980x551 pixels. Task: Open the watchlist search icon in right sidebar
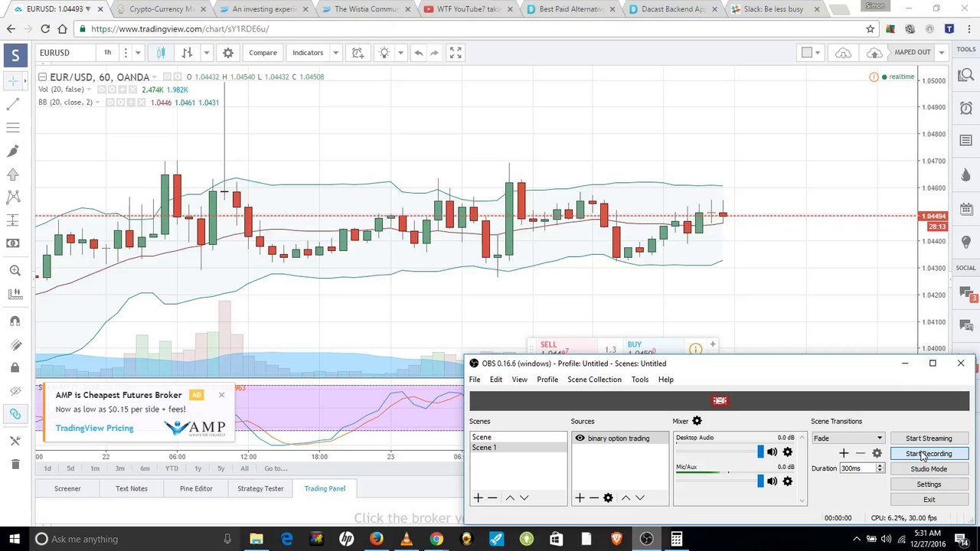click(966, 75)
